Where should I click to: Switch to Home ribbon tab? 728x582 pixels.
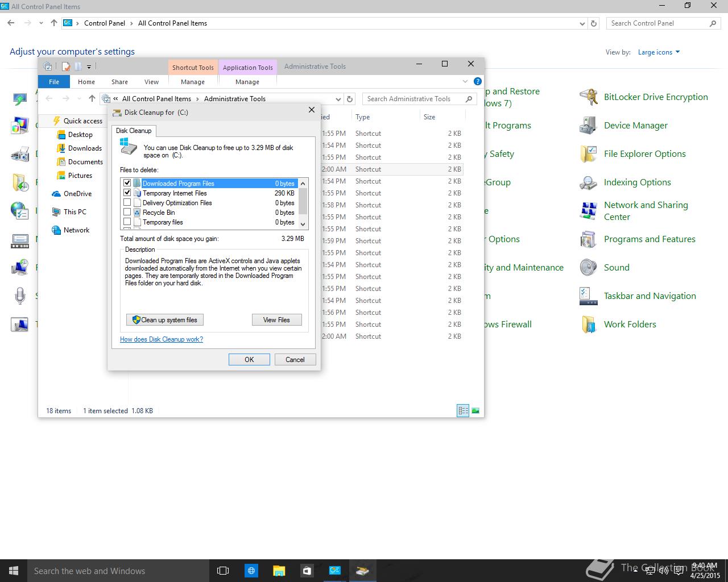[86, 82]
